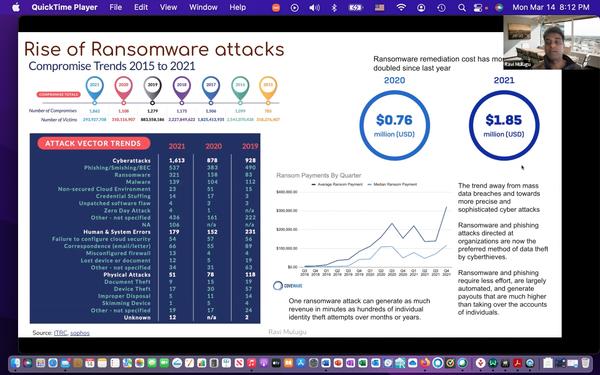Open the Window menu
600x375 pixels.
click(203, 7)
